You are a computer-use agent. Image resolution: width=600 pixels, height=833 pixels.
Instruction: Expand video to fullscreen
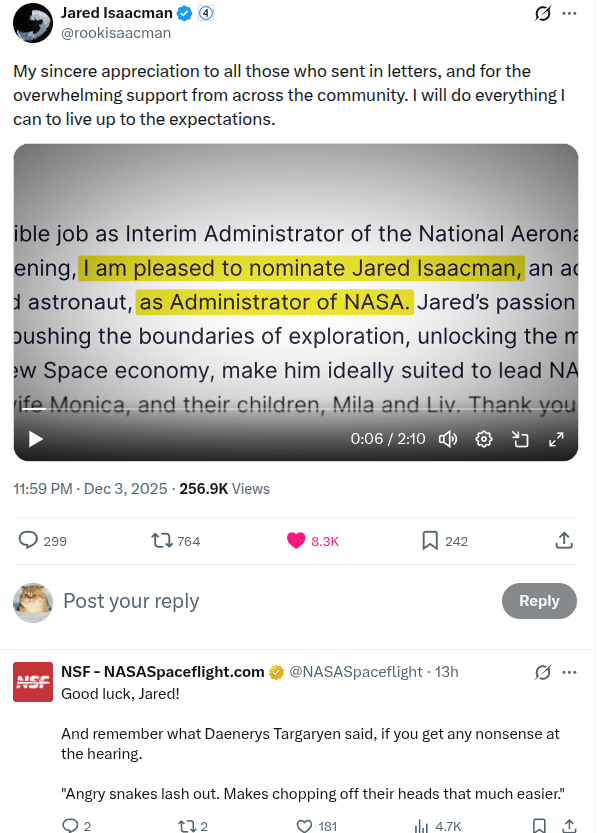tap(556, 439)
